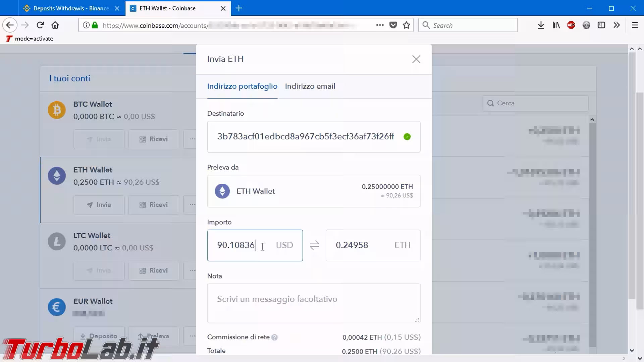Click Ricevi button under BTC Wallet
This screenshot has width=644, height=362.
coord(154,139)
